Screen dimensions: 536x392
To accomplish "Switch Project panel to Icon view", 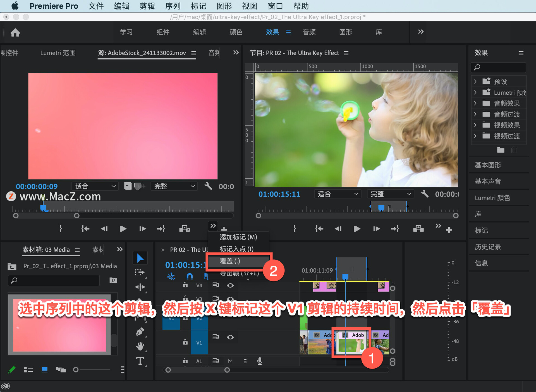I will click(44, 370).
